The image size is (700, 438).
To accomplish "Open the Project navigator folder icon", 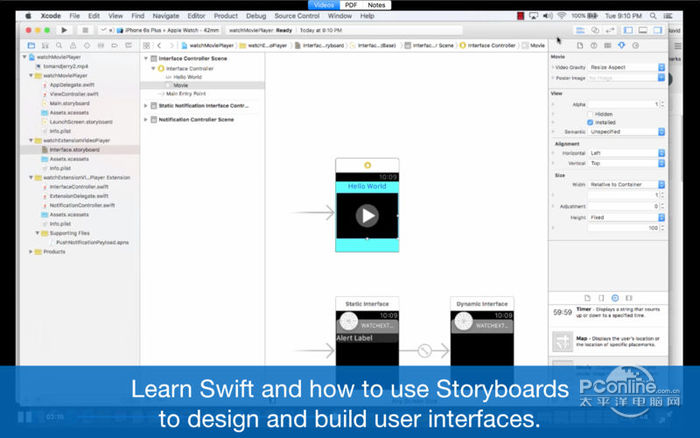I will pos(31,46).
